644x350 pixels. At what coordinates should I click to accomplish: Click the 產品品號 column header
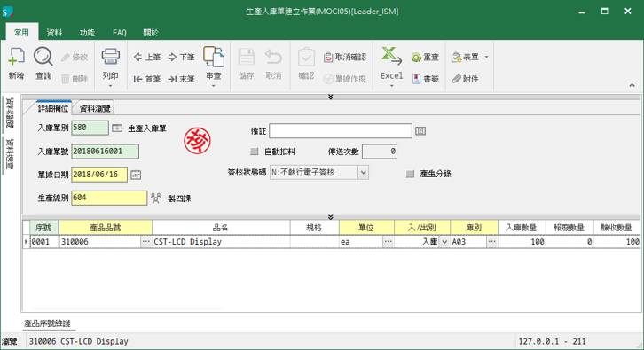(x=106, y=228)
